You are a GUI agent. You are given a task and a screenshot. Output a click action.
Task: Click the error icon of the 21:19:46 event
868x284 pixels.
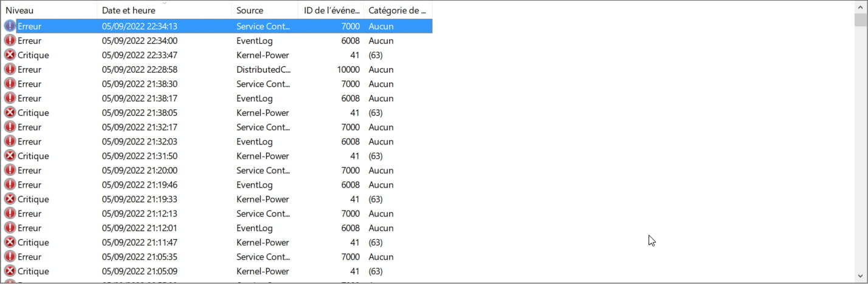(x=10, y=184)
